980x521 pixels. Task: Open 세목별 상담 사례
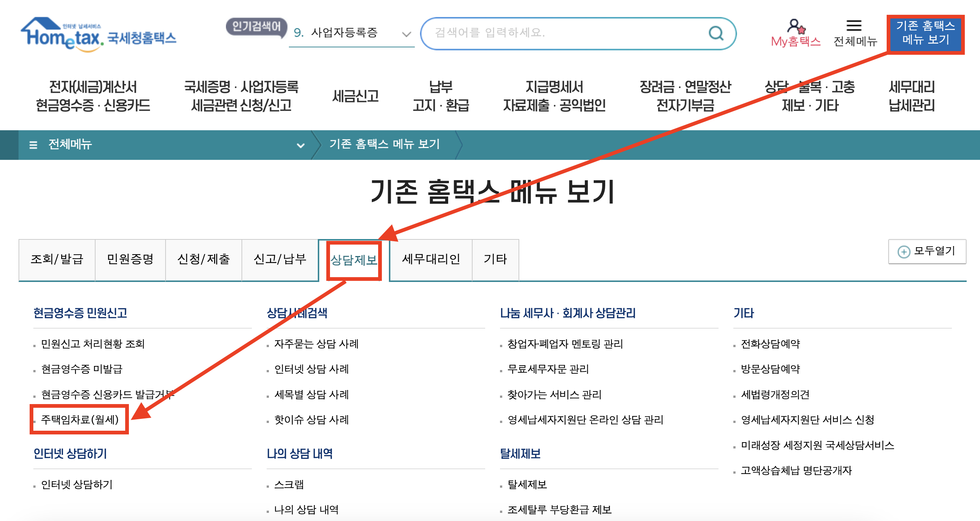(x=311, y=394)
